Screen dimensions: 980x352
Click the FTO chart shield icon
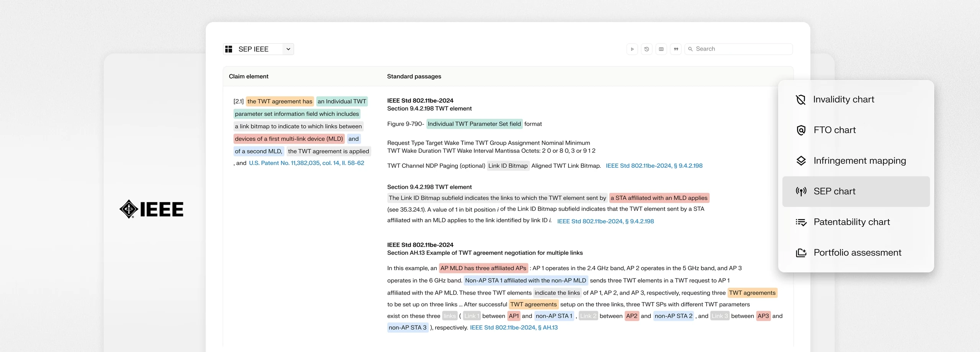pos(801,130)
